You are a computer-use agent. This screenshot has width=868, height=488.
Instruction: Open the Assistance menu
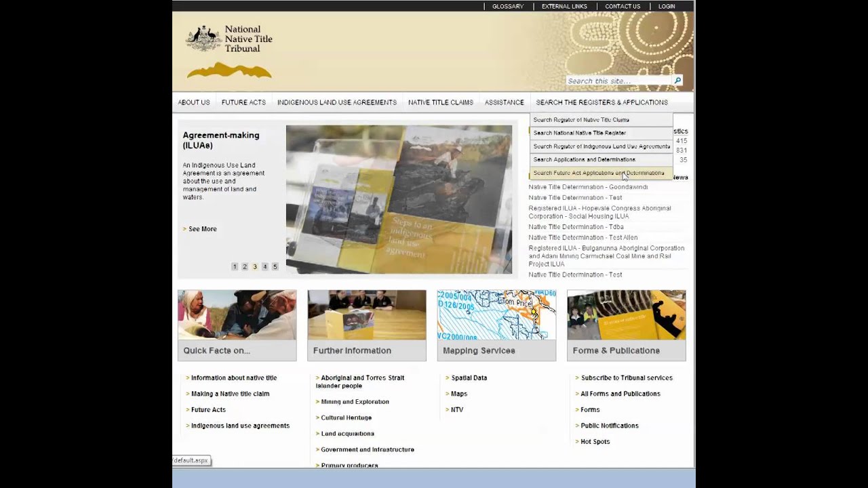pos(505,102)
